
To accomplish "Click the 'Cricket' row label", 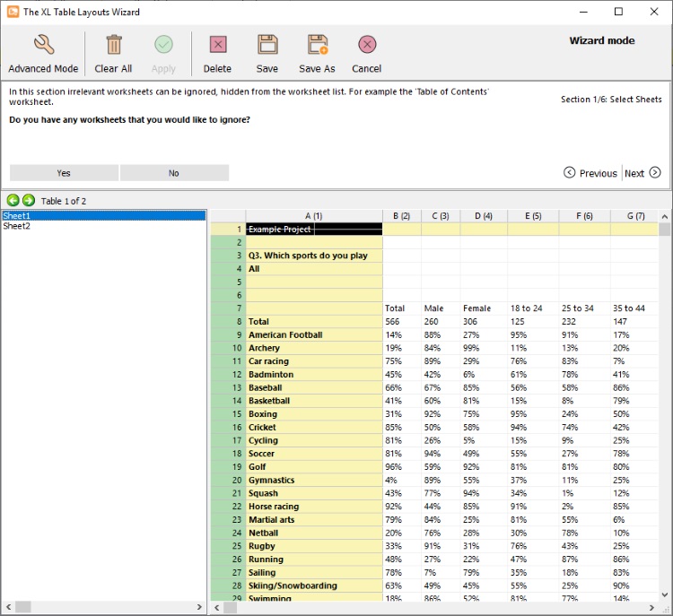I will point(314,427).
